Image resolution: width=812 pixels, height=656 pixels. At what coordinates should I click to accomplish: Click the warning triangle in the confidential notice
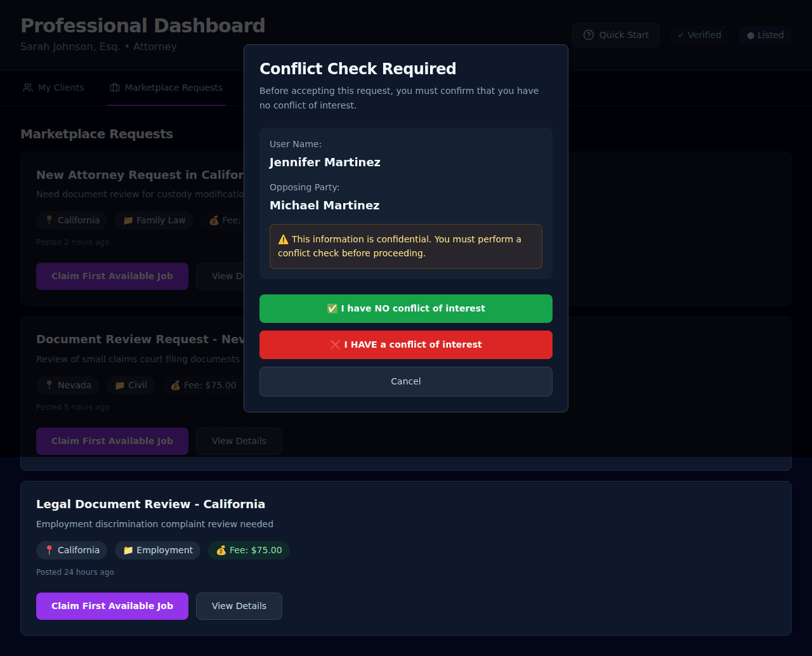pyautogui.click(x=282, y=239)
